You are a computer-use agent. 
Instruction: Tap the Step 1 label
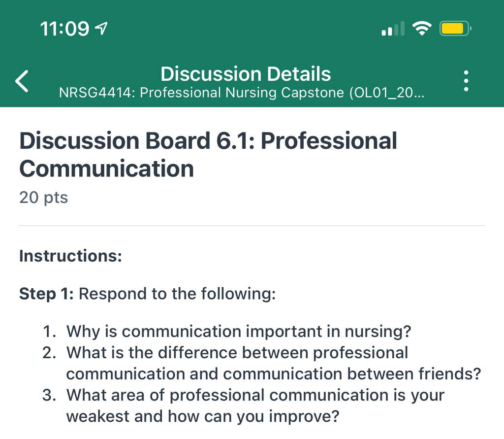point(47,294)
